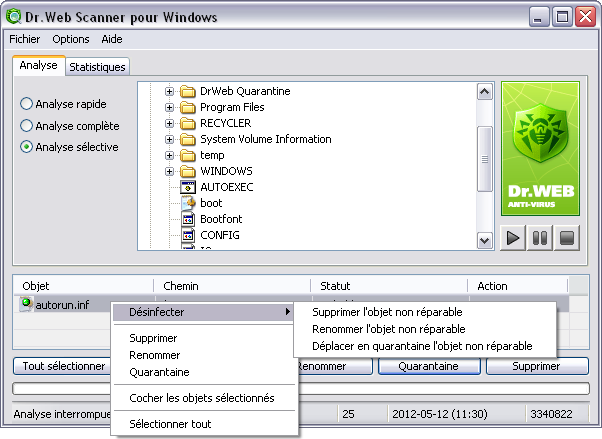Click the Bootfont file icon
The width and height of the screenshot is (602, 439).
tap(188, 219)
